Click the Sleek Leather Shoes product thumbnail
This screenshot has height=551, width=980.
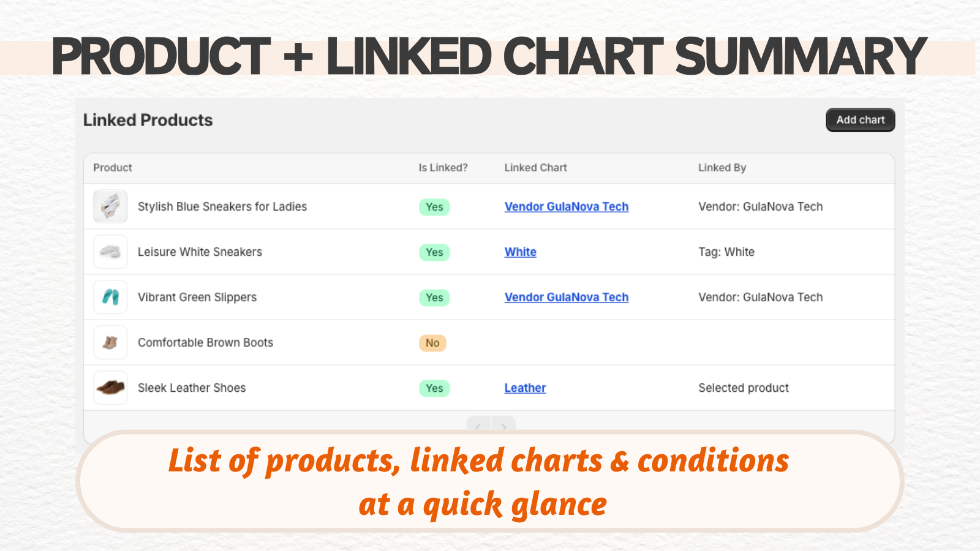tap(110, 388)
